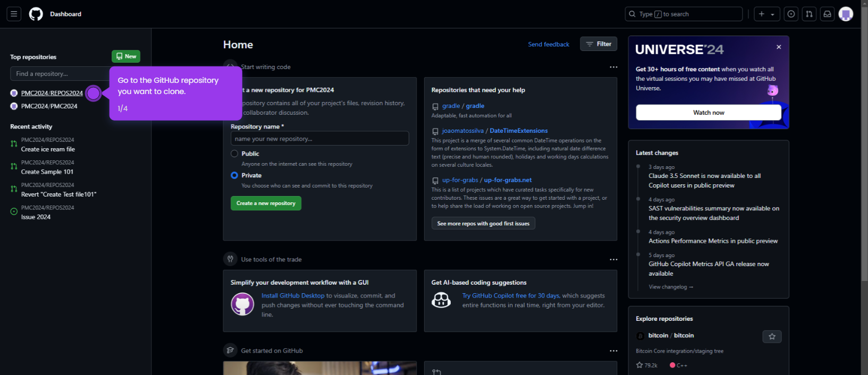
Task: Click pull request icon beside Create Sample 101
Action: tap(14, 166)
